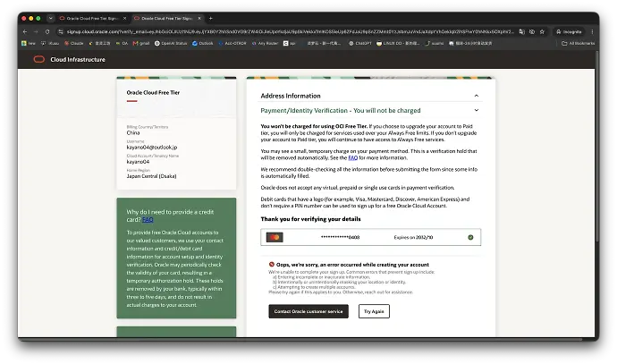Image resolution: width=617 pixels, height=364 pixels.
Task: Select the tenancy name kayano04
Action: (x=138, y=162)
